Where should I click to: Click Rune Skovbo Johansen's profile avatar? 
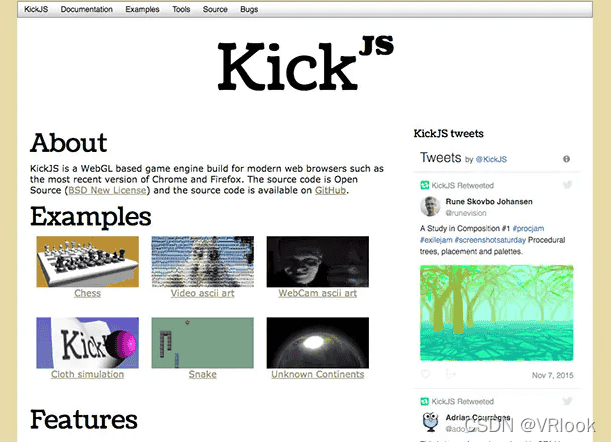[430, 207]
